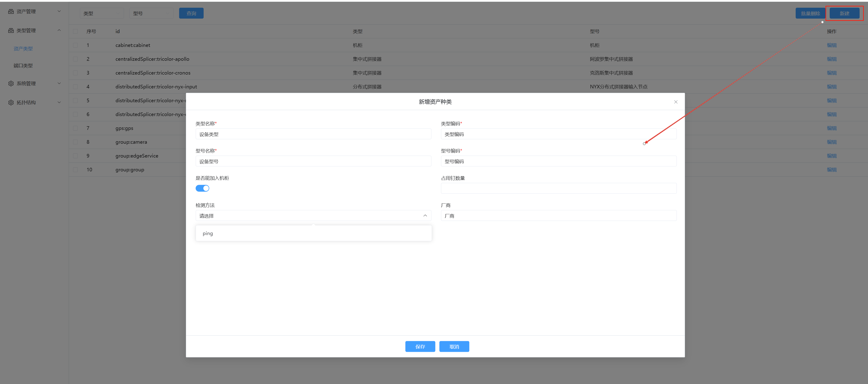This screenshot has width=868, height=384.
Task: Click the centralizedSplicer:tricolor-cronos id cell
Action: point(153,73)
